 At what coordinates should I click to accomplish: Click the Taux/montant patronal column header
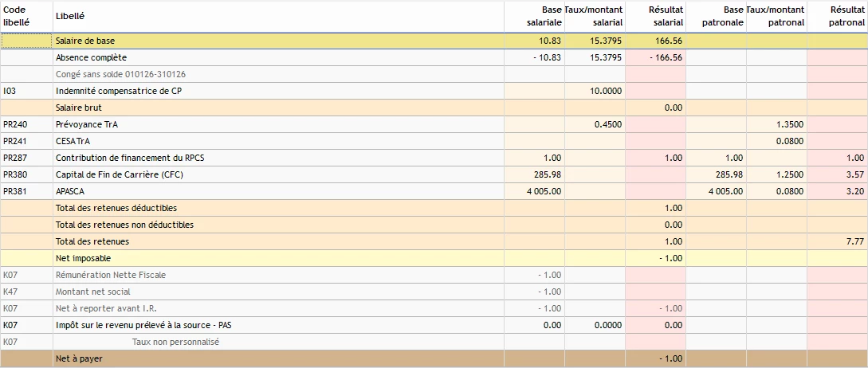[776, 17]
